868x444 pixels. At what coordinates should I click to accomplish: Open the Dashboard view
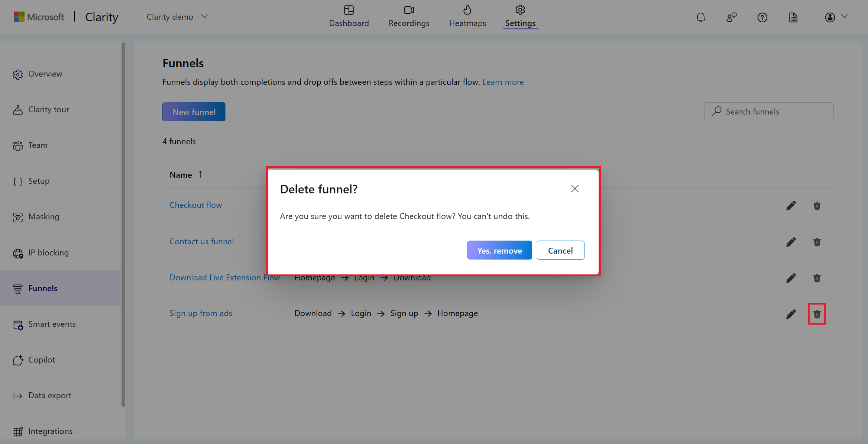click(349, 16)
